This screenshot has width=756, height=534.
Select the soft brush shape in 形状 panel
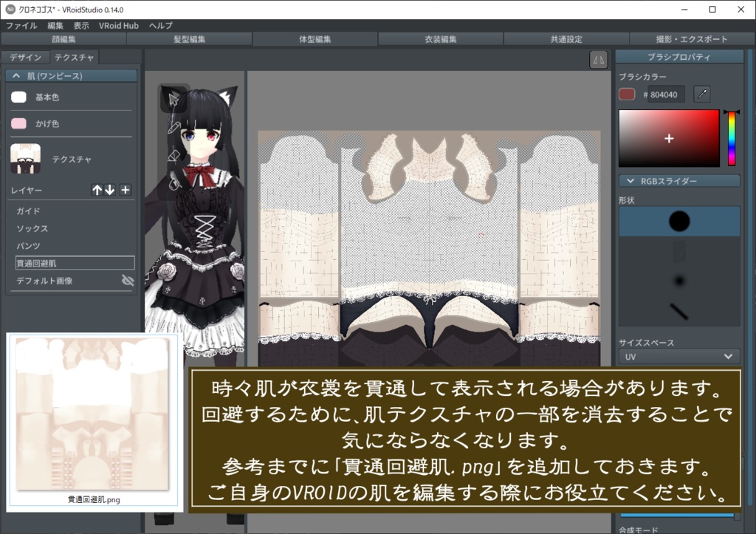(678, 279)
